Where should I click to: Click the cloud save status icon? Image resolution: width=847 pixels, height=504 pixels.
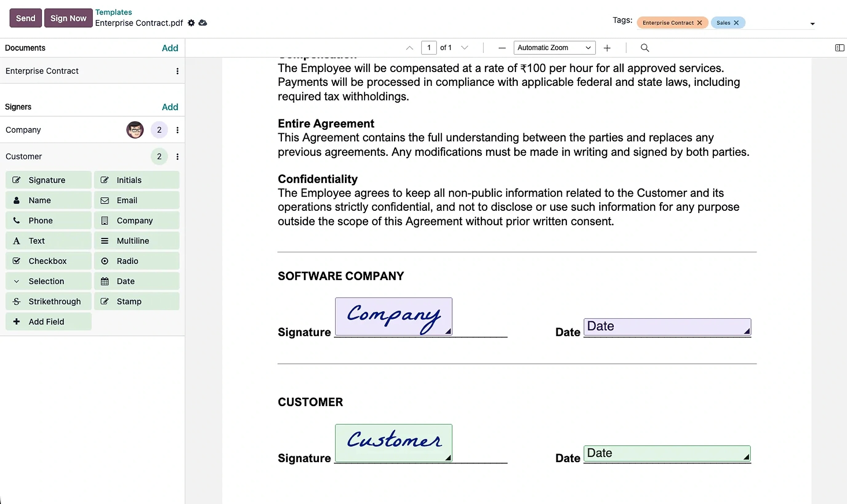[203, 23]
